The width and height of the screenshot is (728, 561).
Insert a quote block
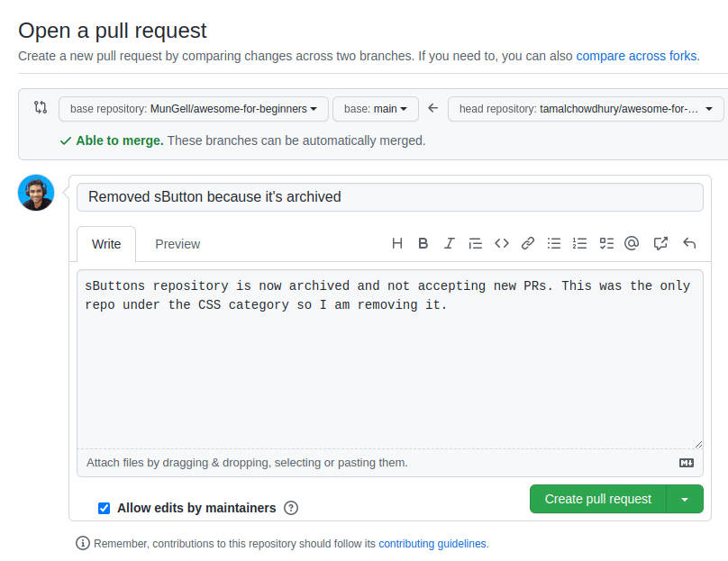pos(476,243)
